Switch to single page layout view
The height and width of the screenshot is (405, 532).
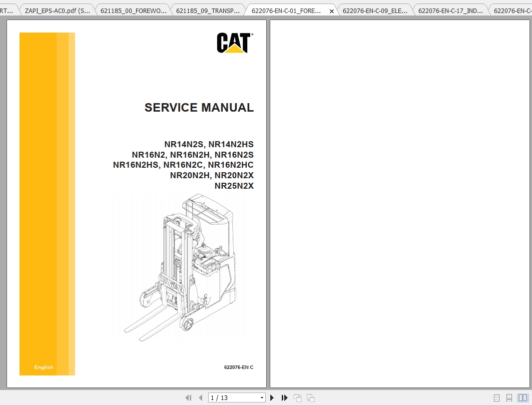[496, 397]
